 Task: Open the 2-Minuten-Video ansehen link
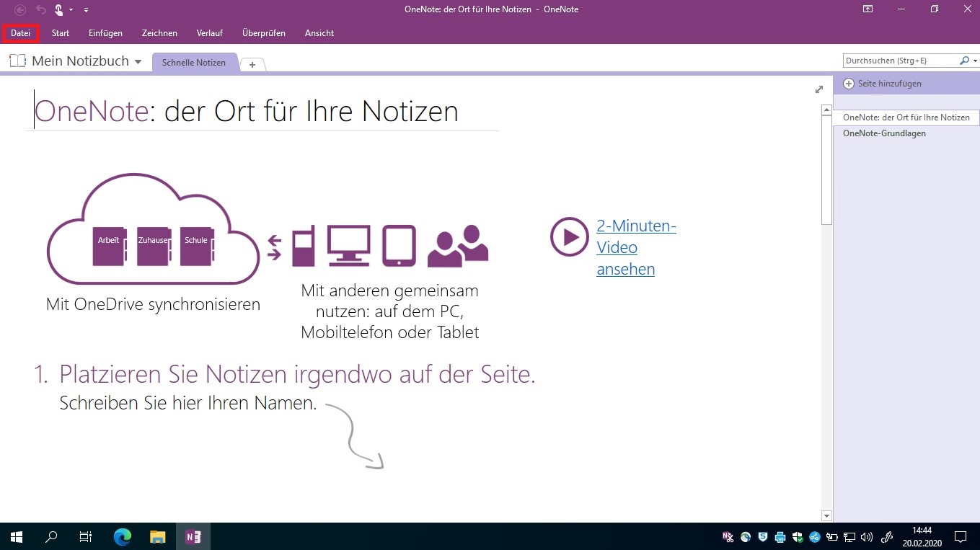click(625, 247)
